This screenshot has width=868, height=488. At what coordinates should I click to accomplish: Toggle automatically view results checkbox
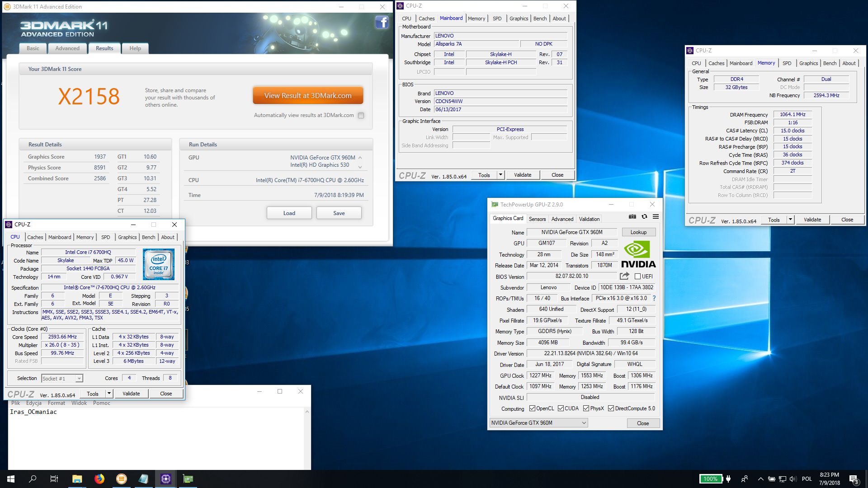361,115
